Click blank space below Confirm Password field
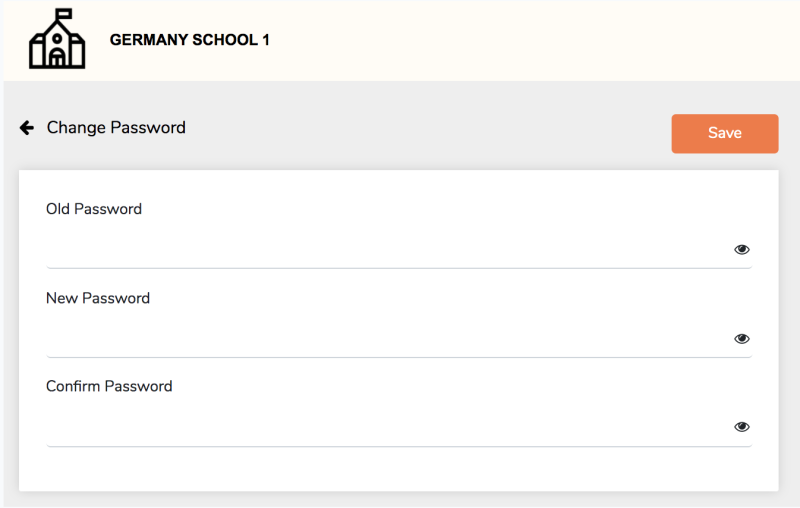The width and height of the screenshot is (800, 508). tap(398, 468)
